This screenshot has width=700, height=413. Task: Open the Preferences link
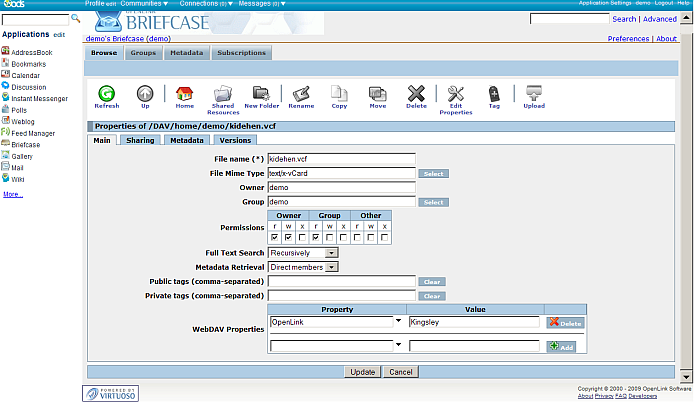point(628,39)
